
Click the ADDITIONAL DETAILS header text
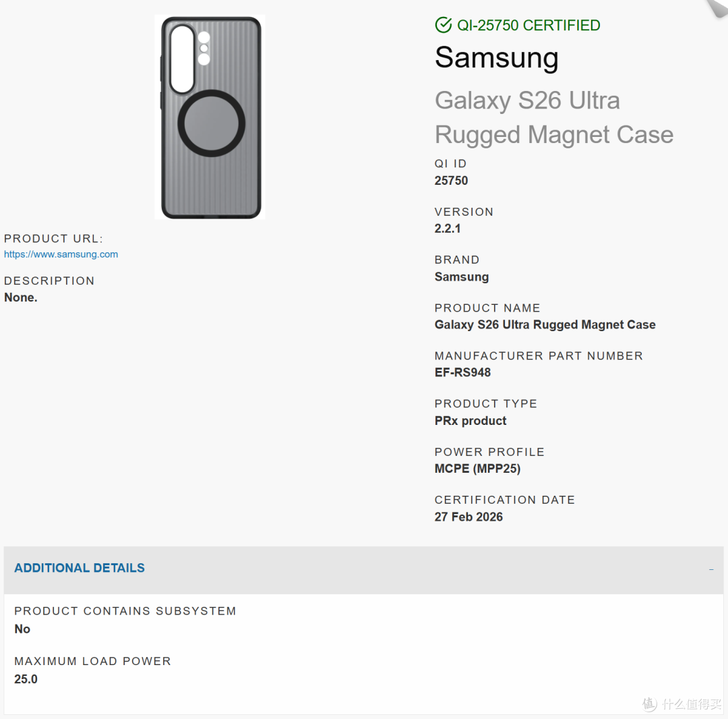coord(80,568)
